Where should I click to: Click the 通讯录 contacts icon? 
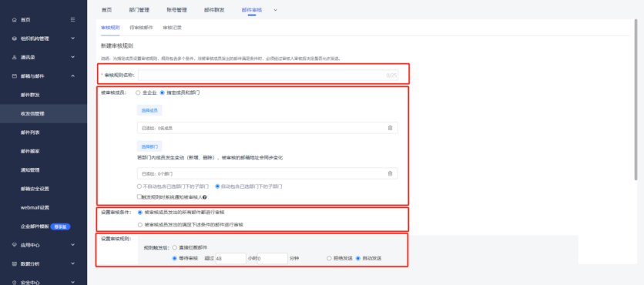click(15, 58)
